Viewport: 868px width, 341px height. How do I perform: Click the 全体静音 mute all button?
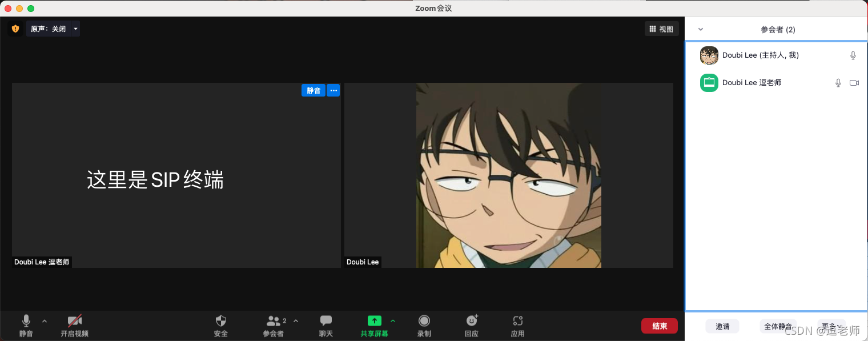[778, 327]
